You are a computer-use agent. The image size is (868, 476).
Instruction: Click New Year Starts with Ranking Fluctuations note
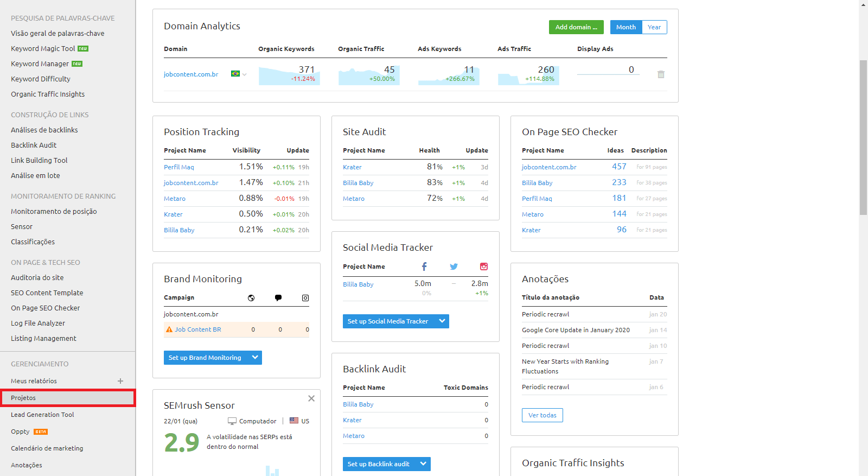click(565, 366)
